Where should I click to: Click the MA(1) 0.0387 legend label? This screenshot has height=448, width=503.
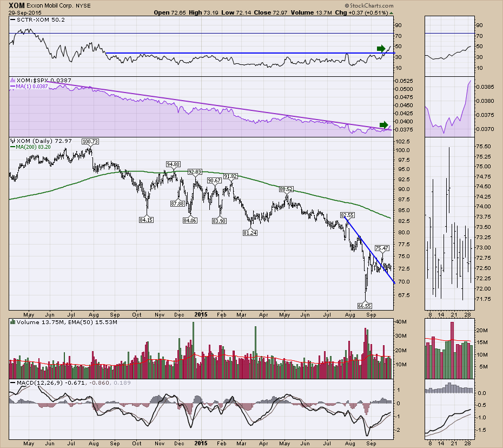(x=29, y=86)
